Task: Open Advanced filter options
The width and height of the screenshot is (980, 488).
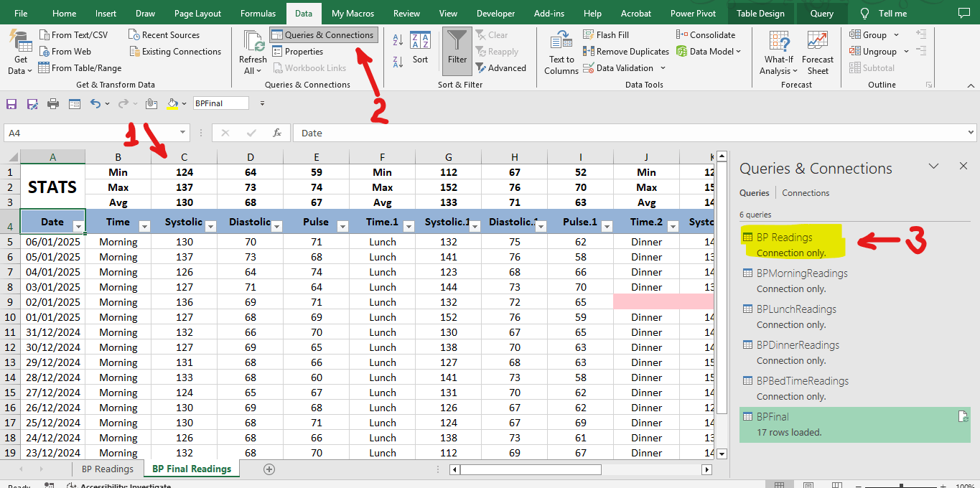Action: tap(500, 67)
